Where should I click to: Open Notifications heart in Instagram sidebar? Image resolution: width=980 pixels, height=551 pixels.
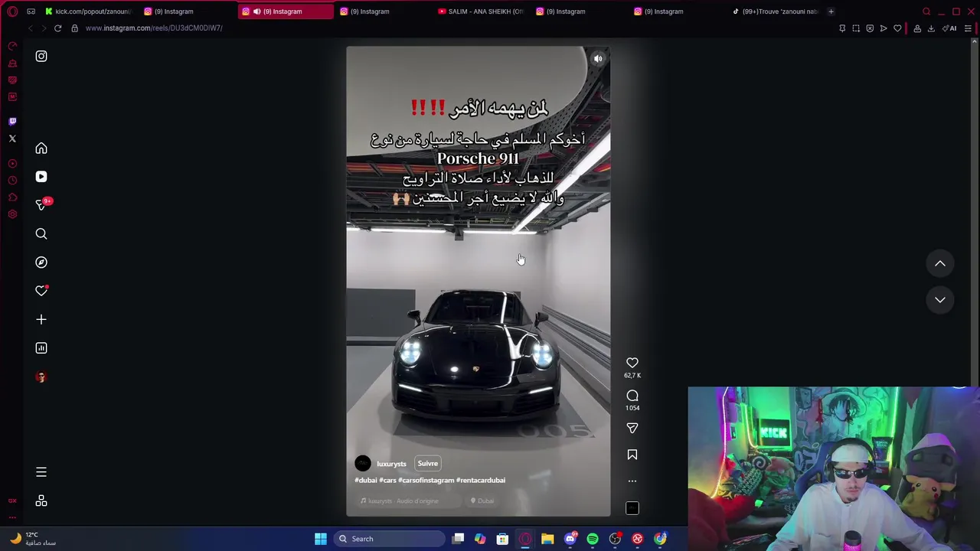coord(41,291)
